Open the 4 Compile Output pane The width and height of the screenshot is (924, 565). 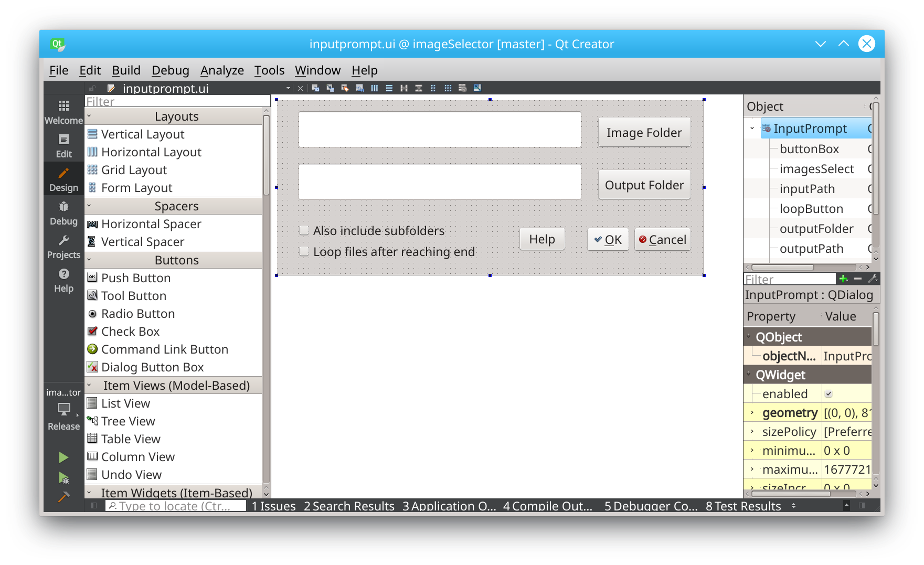click(x=547, y=506)
